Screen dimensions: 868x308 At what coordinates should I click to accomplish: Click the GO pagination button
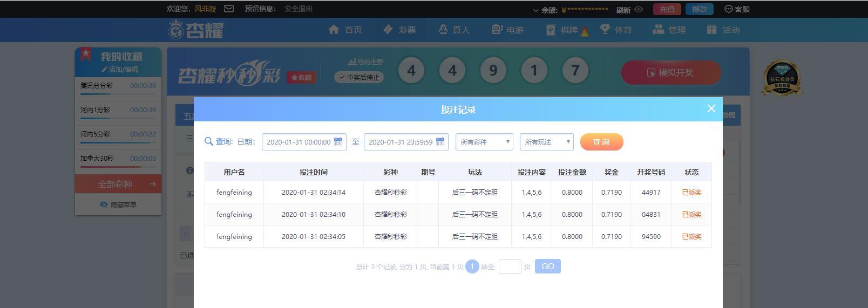(x=548, y=266)
